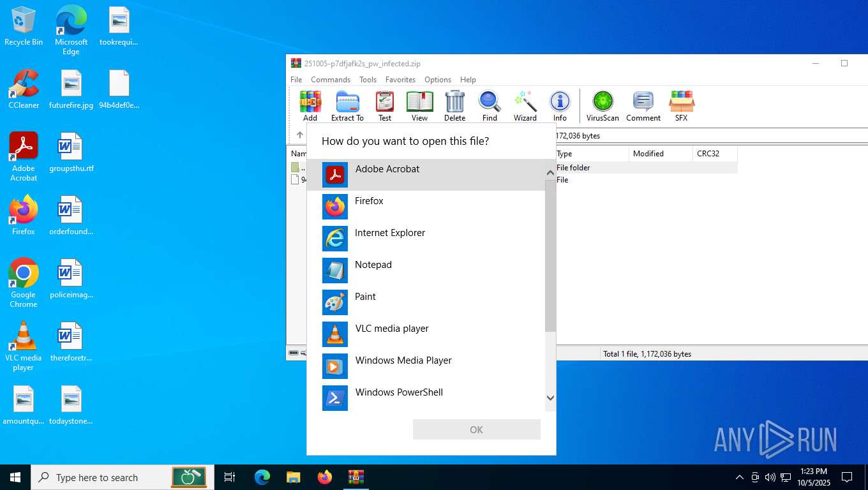Click the Delete trash can icon
The height and width of the screenshot is (490, 868).
coord(454,105)
